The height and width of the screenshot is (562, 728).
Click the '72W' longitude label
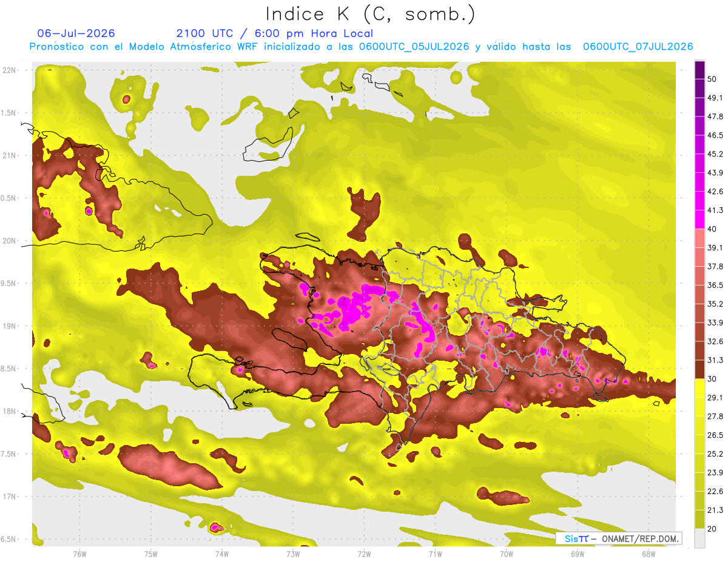[363, 554]
